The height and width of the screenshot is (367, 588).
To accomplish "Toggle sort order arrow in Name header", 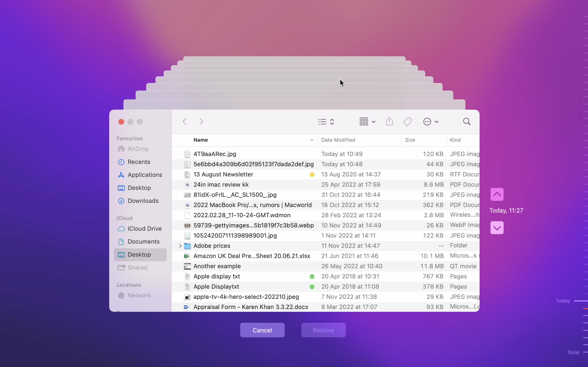I will tap(312, 140).
